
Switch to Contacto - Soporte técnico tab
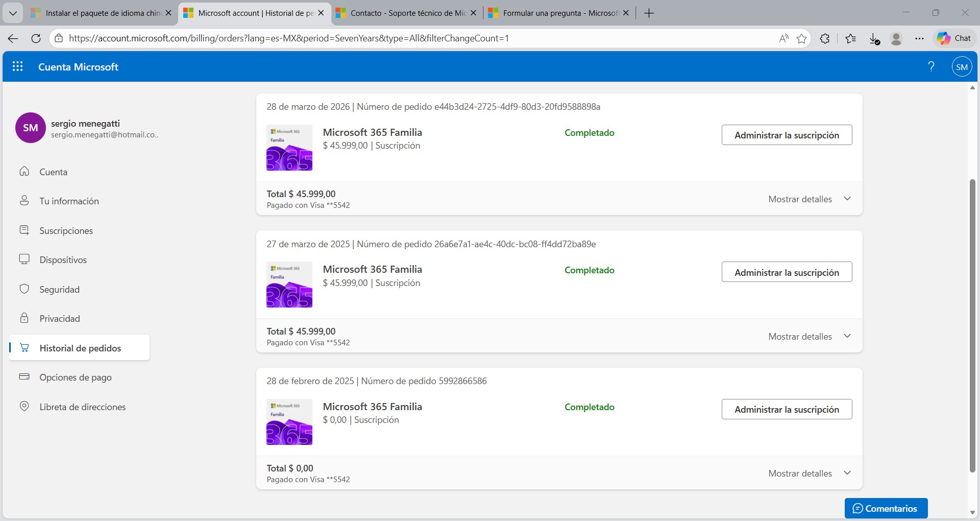coord(407,13)
